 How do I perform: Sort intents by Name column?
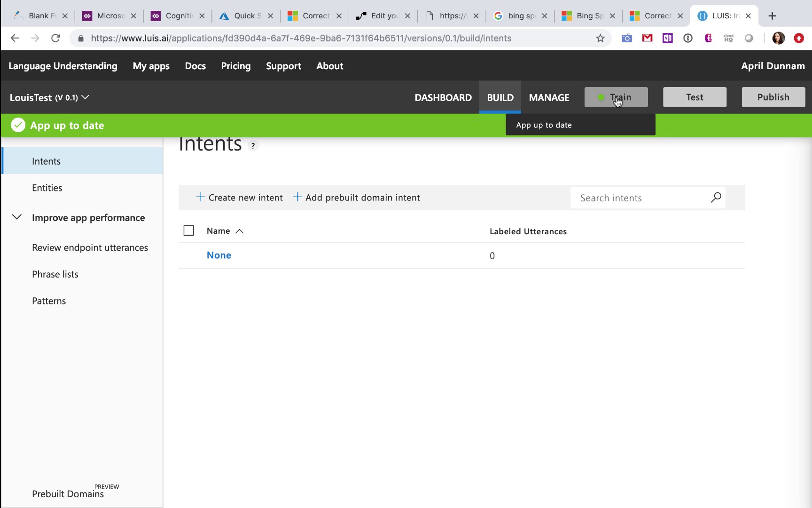coord(225,231)
